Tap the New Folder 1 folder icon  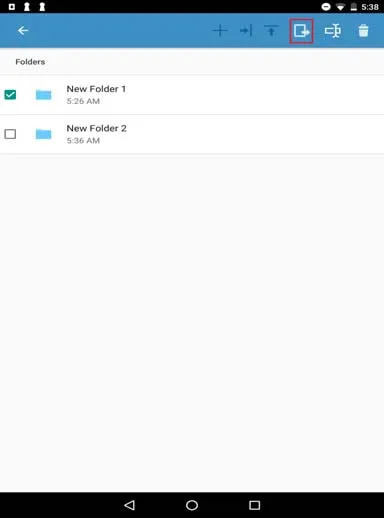point(43,95)
